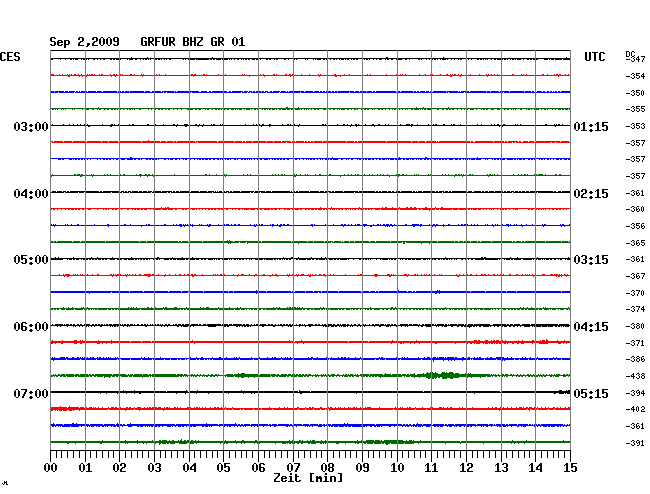Screen dimensions: 650x494
Task: Click the DC offset value "-350"
Action: coord(635,93)
